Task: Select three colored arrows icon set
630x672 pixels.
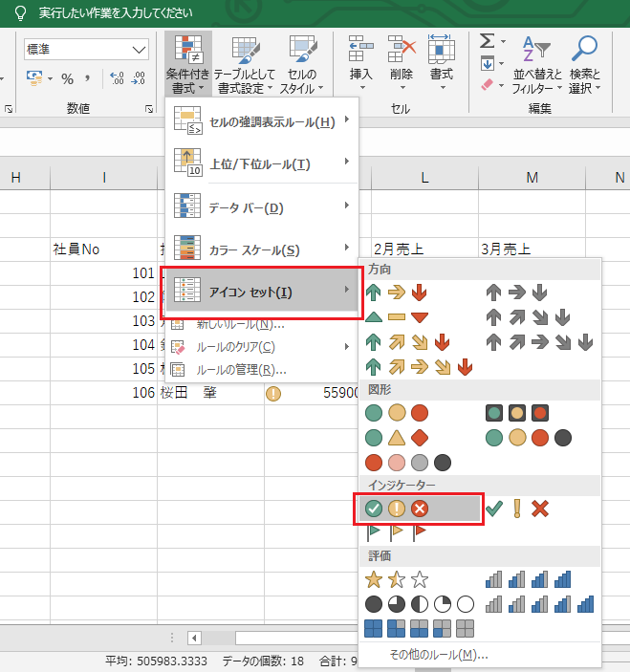Action: [x=396, y=293]
